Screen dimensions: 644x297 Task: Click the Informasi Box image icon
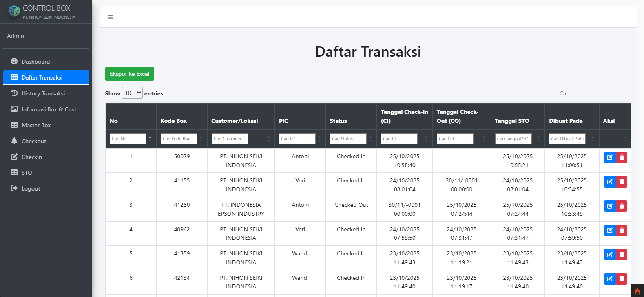tap(14, 109)
